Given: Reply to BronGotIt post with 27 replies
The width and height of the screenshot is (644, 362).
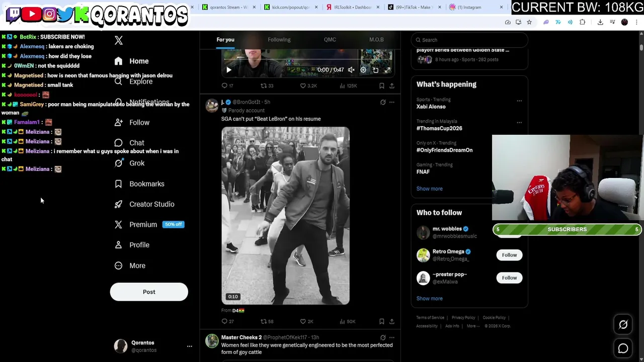Looking at the screenshot, I should tap(227, 322).
